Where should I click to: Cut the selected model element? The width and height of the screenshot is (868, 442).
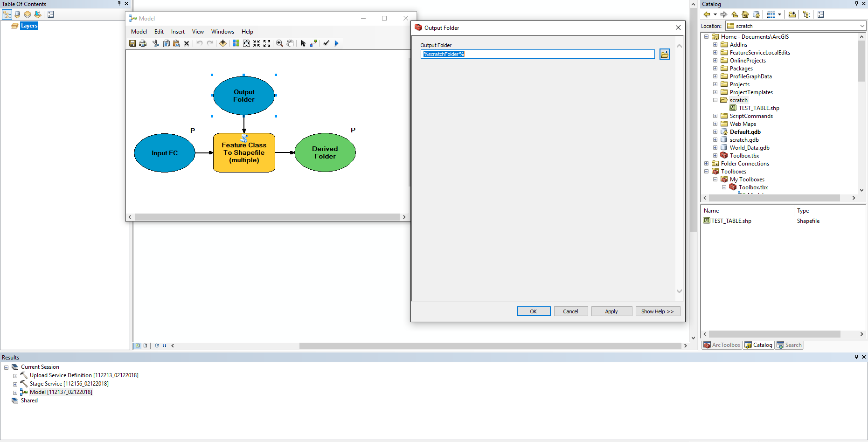156,43
